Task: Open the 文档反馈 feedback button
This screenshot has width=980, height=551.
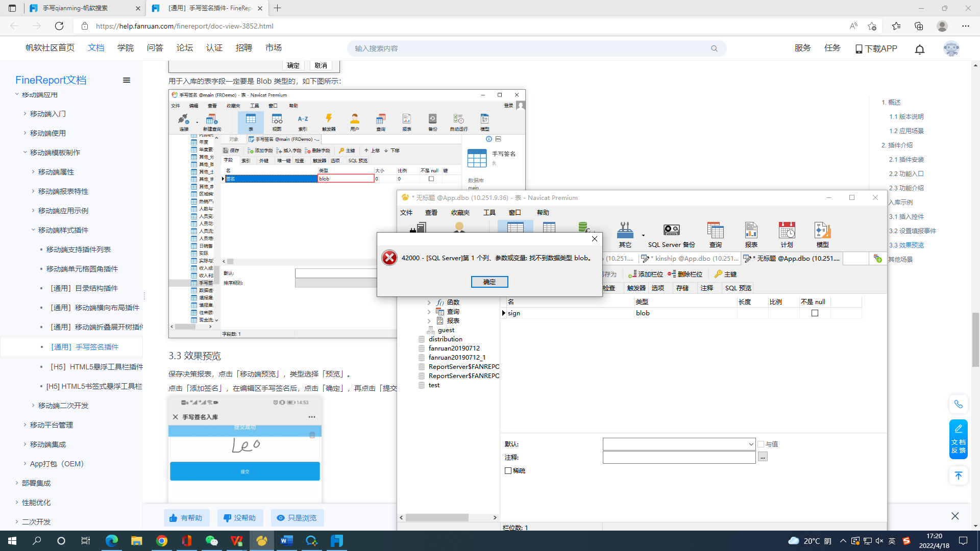Action: pyautogui.click(x=958, y=440)
